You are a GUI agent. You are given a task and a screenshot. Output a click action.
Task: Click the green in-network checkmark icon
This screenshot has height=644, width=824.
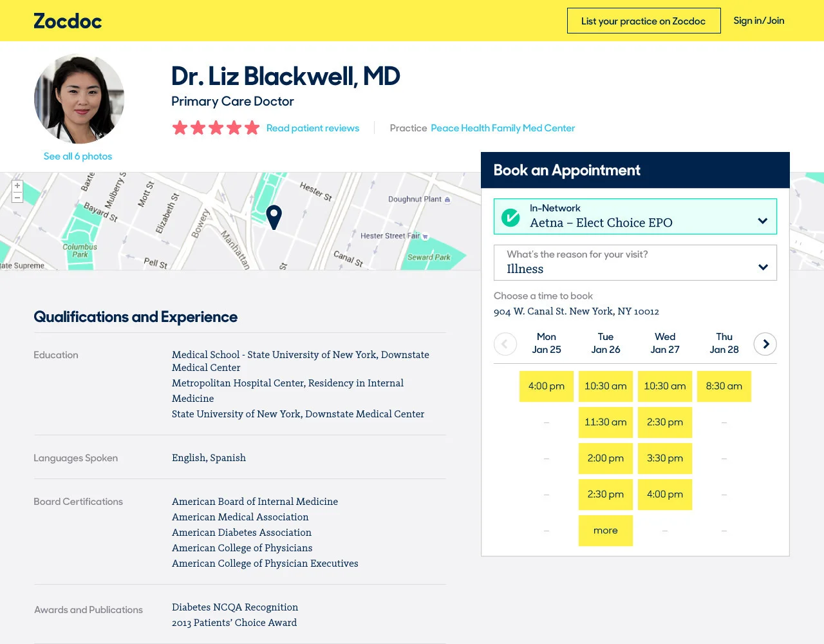coord(510,217)
